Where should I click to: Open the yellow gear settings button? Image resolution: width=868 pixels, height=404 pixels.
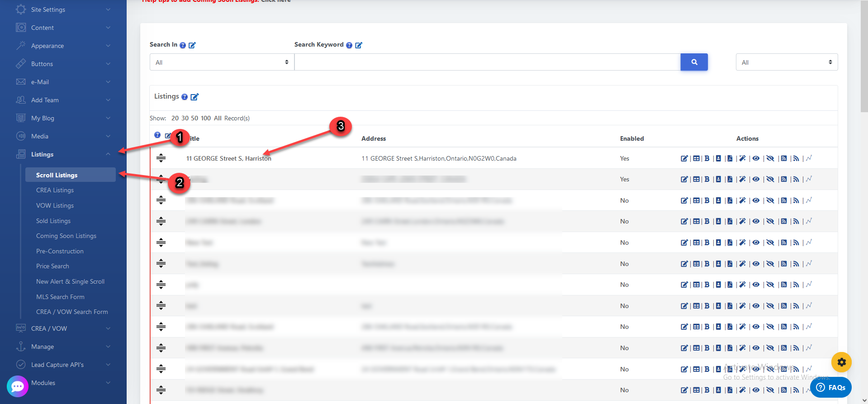841,362
